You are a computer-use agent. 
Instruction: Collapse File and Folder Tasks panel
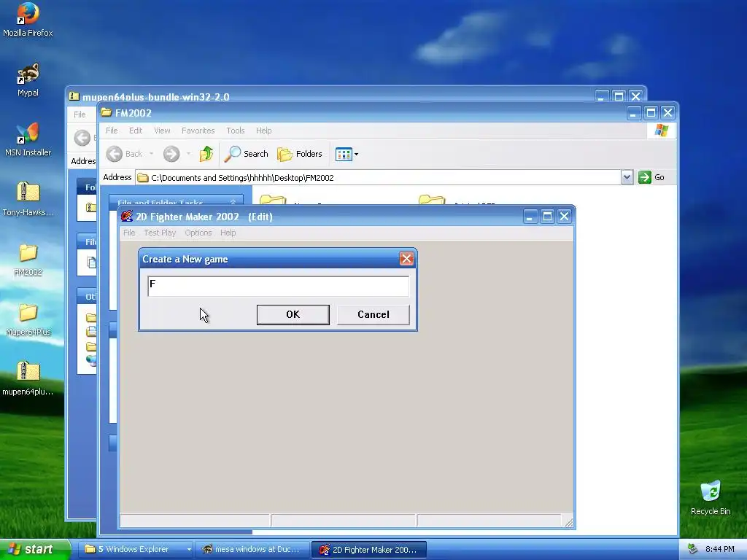[x=233, y=203]
